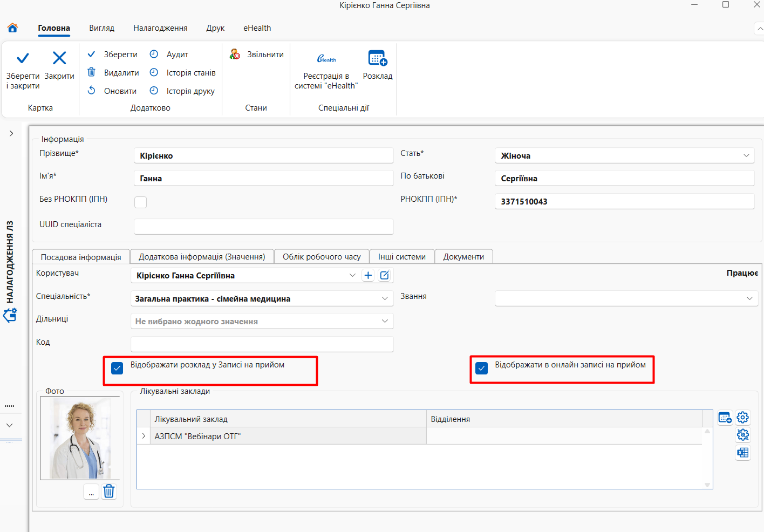Screen dimensions: 764x532
Task: Uncheck Відображати в онлайн записі на прийом
Action: [482, 368]
